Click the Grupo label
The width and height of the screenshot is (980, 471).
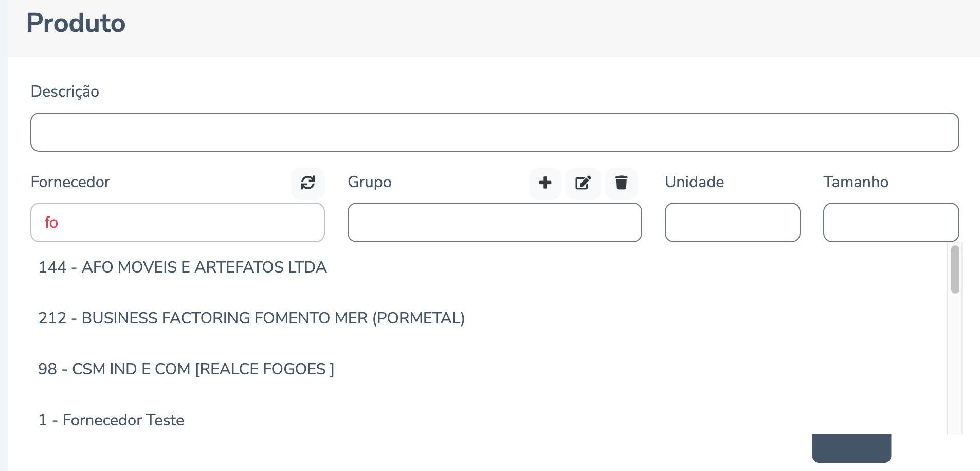(370, 182)
